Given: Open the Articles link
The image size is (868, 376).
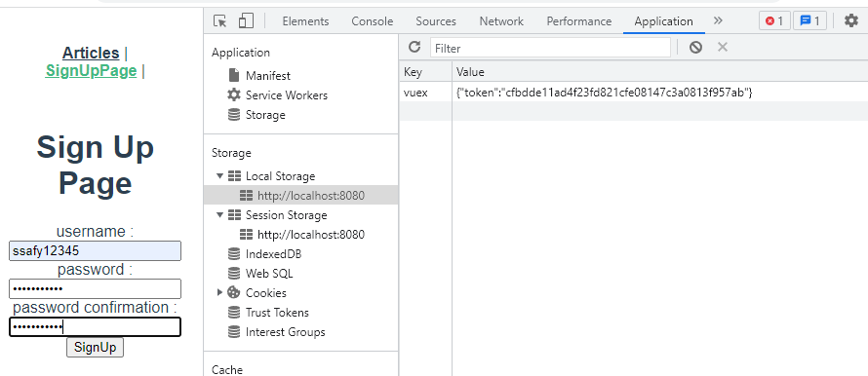Looking at the screenshot, I should tap(91, 53).
